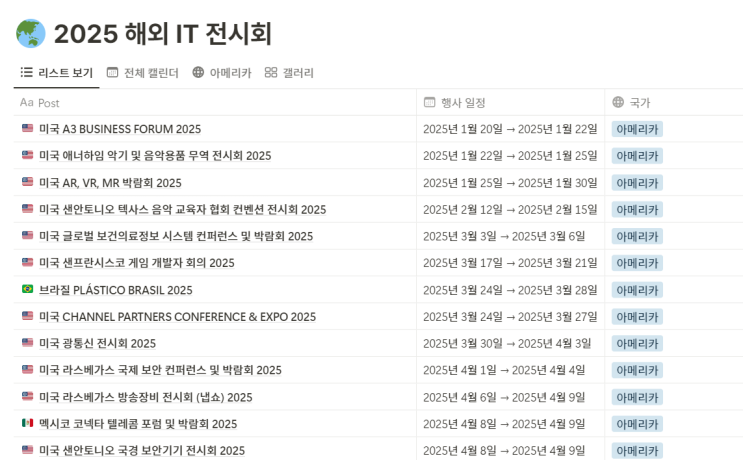Screen dimensions: 743x460
Task: Open 라스베가스 방송장비 전시회 (냅쇼) page
Action: pyautogui.click(x=145, y=397)
